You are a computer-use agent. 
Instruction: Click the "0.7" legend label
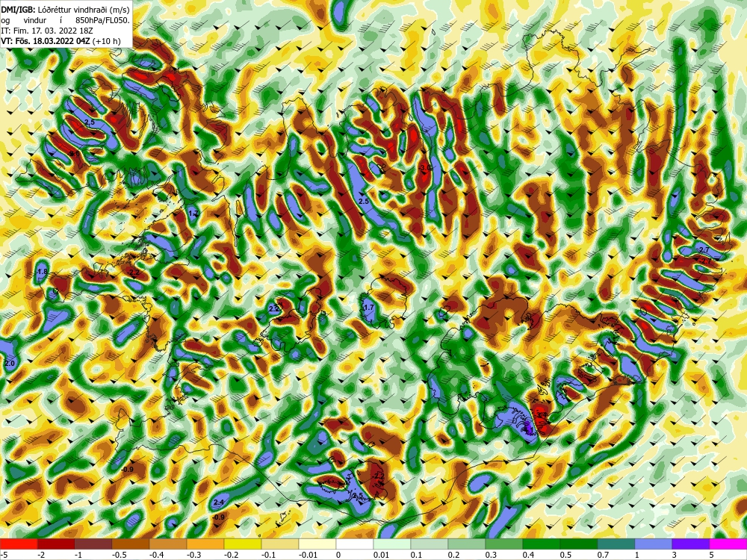click(x=603, y=555)
